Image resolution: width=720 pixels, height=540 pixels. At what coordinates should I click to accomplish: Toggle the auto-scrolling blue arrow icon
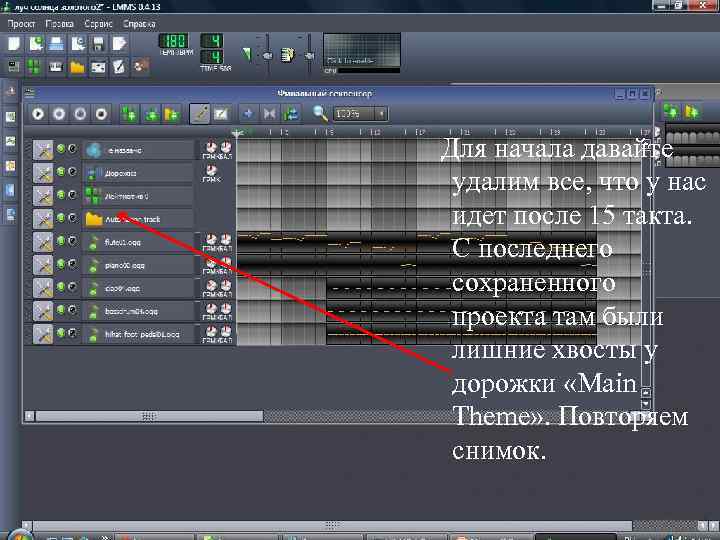tap(248, 113)
